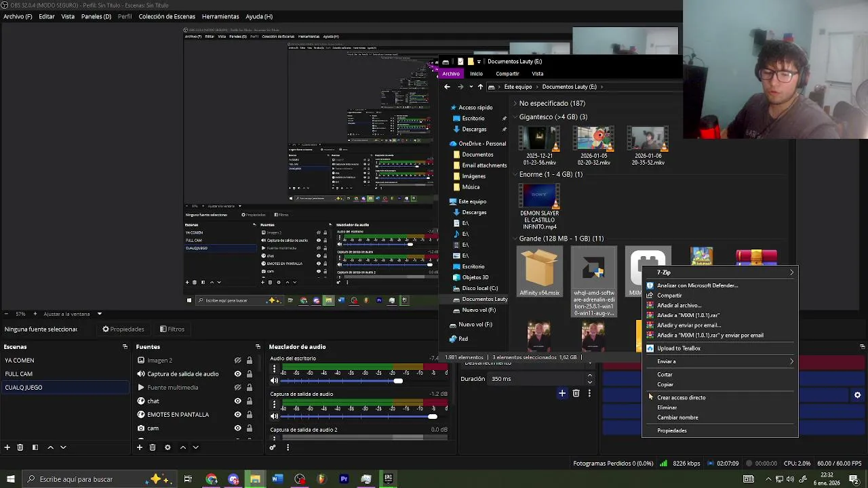Hide the chat source
The width and height of the screenshot is (868, 488).
[237, 401]
